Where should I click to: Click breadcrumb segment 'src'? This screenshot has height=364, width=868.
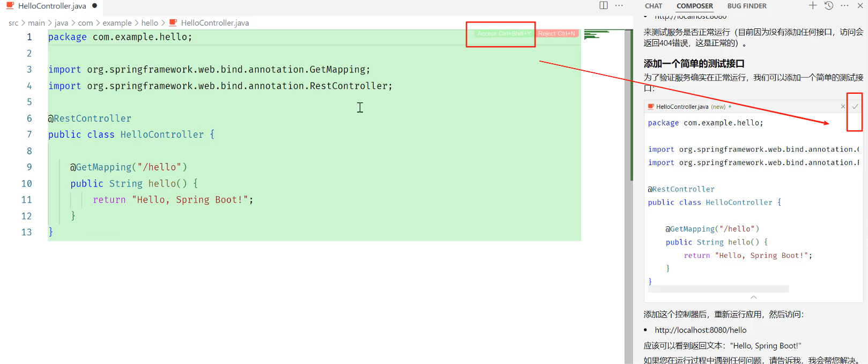coord(13,23)
